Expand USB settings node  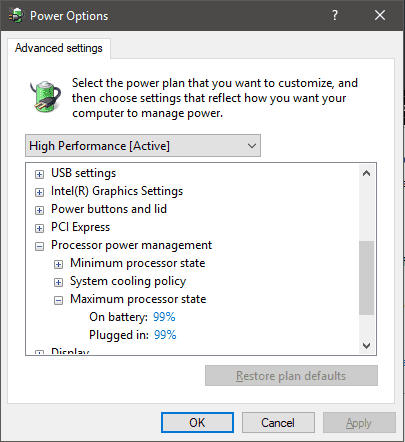pos(39,174)
